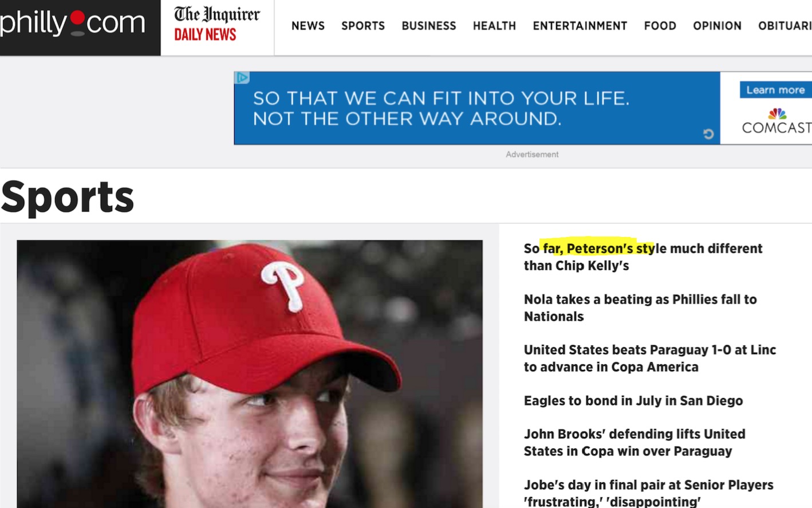Open the Obituaries section
This screenshot has height=508, width=812.
point(784,26)
